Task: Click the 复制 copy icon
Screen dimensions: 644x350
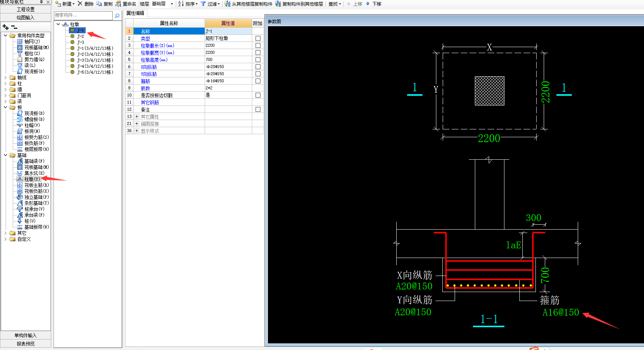Action: click(99, 4)
